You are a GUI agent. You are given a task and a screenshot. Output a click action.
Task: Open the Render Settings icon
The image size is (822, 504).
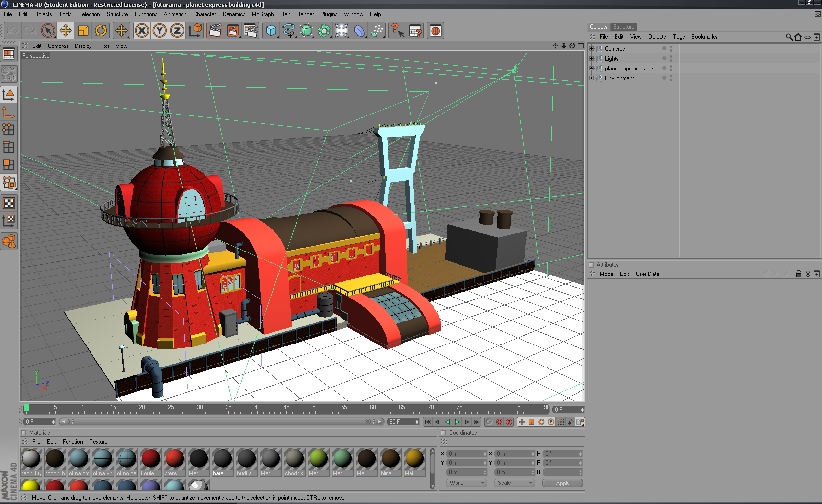[x=251, y=31]
